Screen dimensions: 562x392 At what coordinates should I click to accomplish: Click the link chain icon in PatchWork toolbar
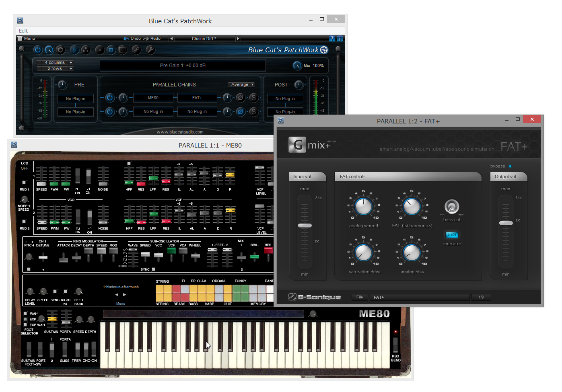coord(136,50)
